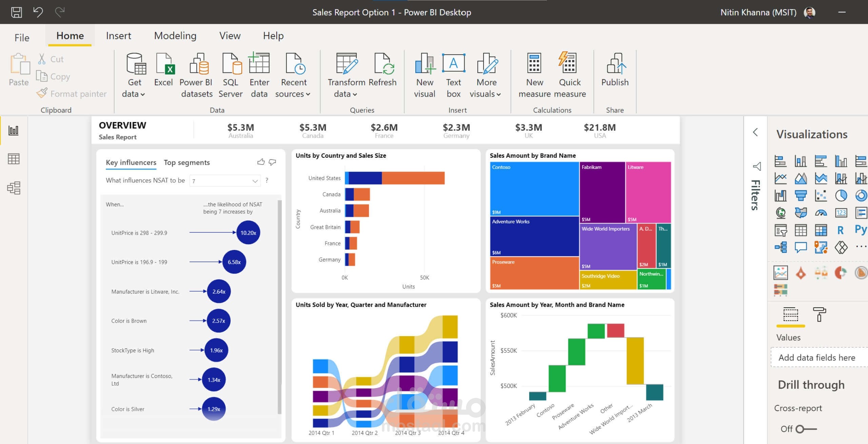Select the 6.58x influencer bubble
868x444 pixels.
234,262
